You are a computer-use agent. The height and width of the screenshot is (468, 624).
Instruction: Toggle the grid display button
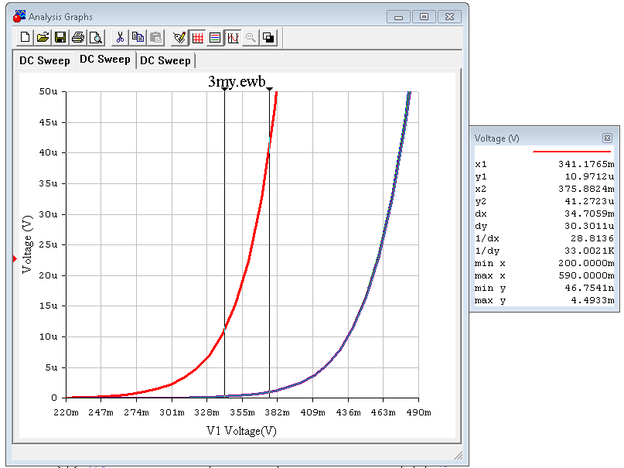[197, 38]
